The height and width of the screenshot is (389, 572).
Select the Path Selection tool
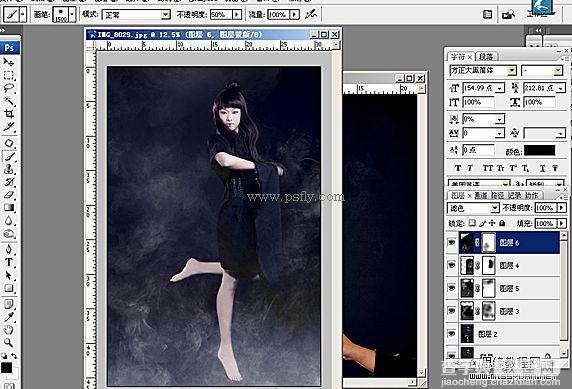[x=8, y=276]
